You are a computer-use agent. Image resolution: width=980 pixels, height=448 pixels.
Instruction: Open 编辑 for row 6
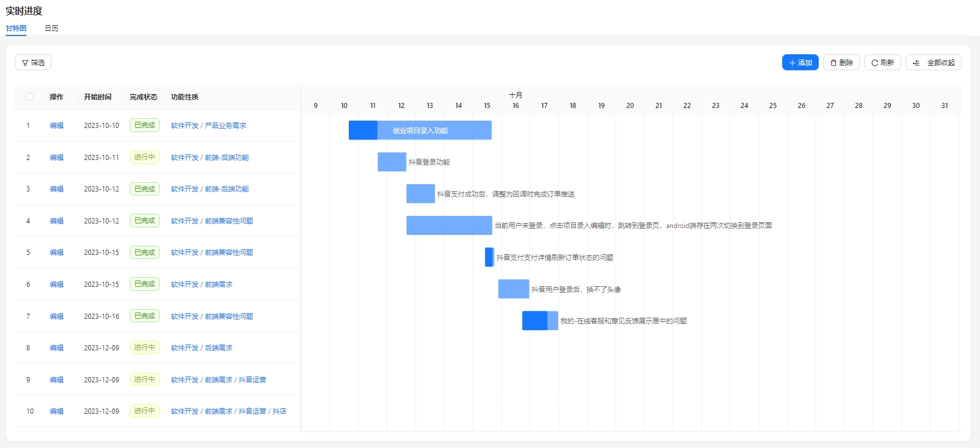click(x=57, y=284)
